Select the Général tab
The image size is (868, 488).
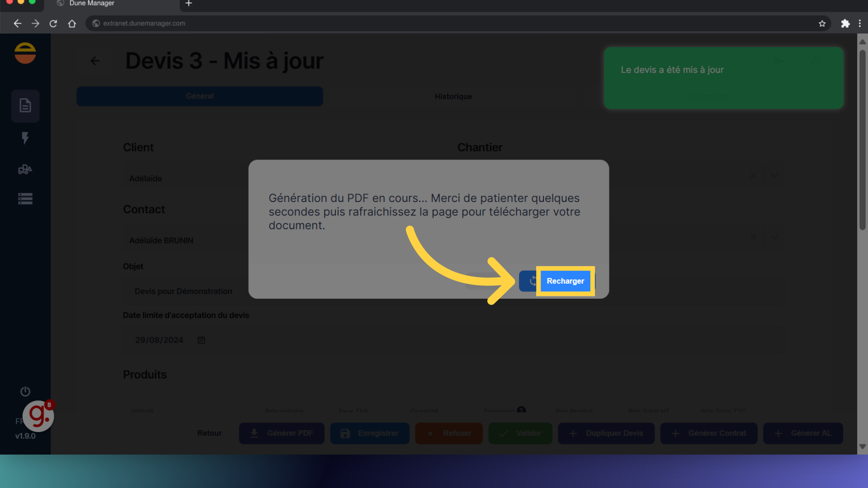tap(199, 96)
